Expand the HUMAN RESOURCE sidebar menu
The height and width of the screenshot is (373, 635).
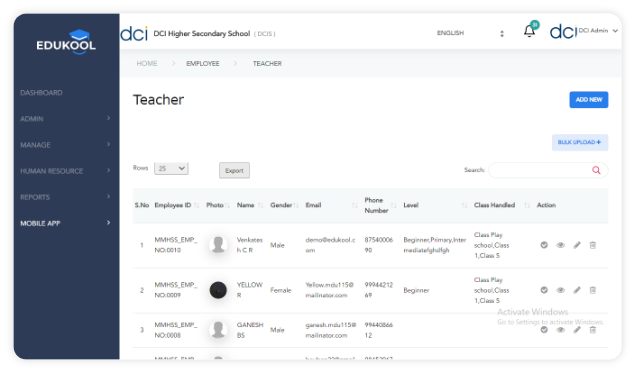(66, 171)
